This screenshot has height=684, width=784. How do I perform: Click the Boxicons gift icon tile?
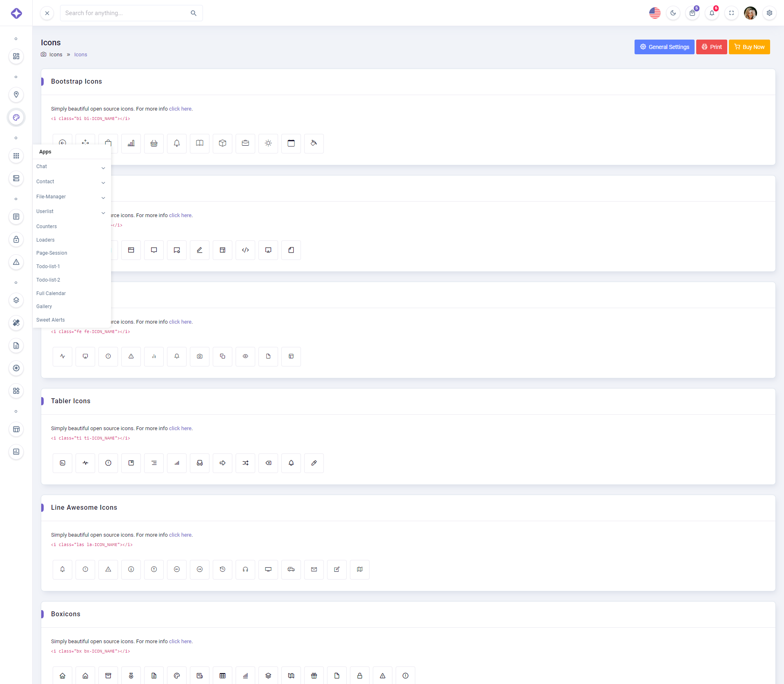coord(314,675)
